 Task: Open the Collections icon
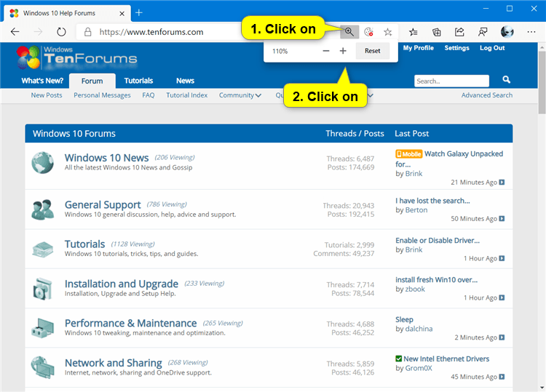437,32
